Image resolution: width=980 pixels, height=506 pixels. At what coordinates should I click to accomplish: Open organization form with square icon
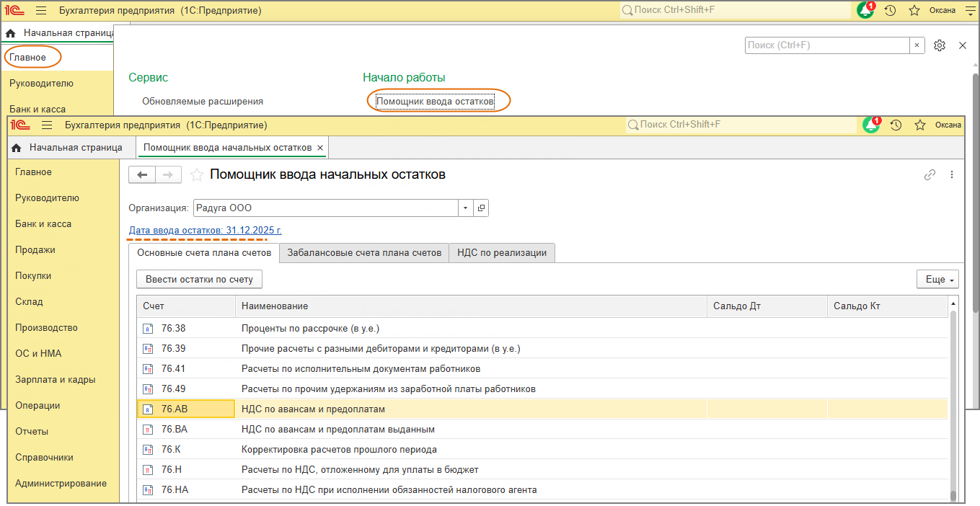(x=482, y=208)
